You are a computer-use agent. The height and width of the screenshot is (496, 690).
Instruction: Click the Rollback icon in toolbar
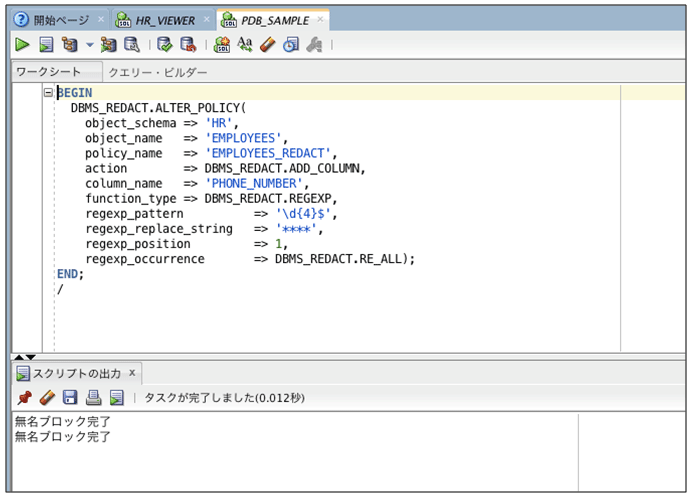[x=187, y=45]
